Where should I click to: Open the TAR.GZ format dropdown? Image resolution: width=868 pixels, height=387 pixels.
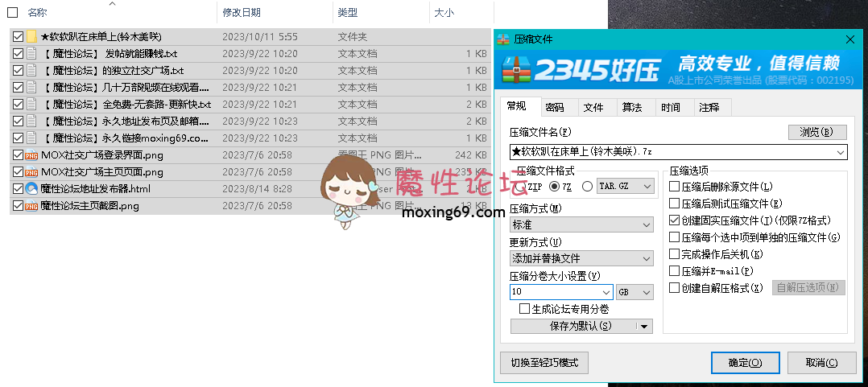click(x=648, y=187)
